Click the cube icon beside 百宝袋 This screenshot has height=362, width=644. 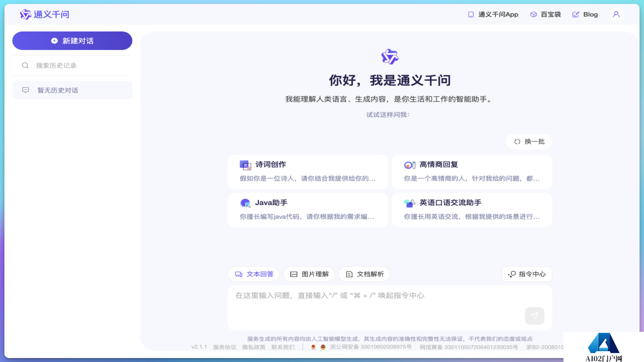[533, 14]
